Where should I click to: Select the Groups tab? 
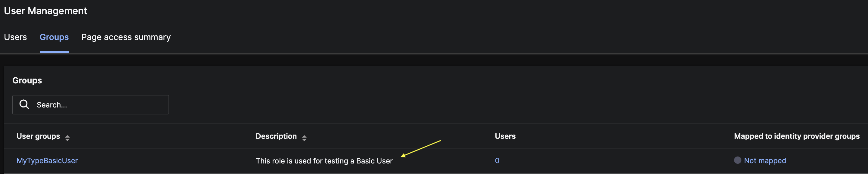pyautogui.click(x=54, y=37)
